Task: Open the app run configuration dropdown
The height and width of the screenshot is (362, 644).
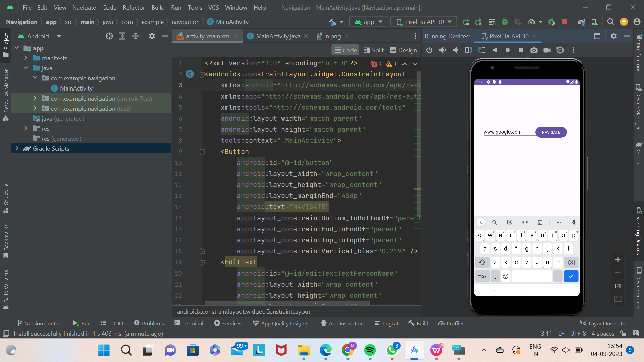Action: coord(368,21)
